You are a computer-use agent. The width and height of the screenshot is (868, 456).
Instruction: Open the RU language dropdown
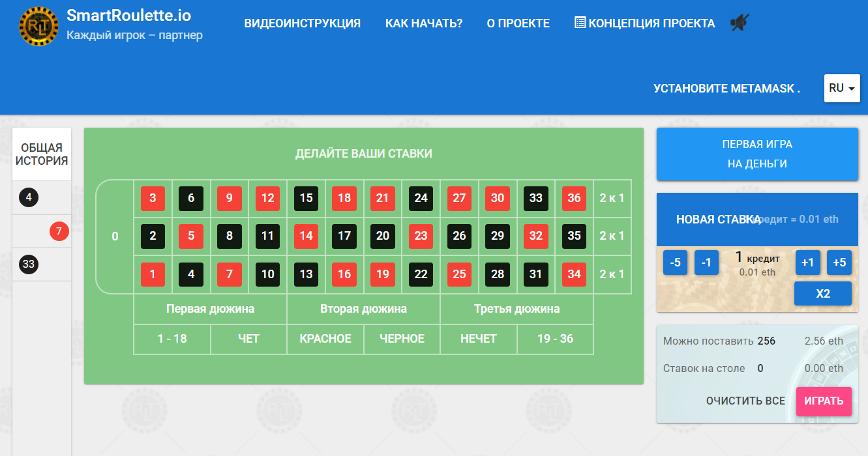pos(842,88)
